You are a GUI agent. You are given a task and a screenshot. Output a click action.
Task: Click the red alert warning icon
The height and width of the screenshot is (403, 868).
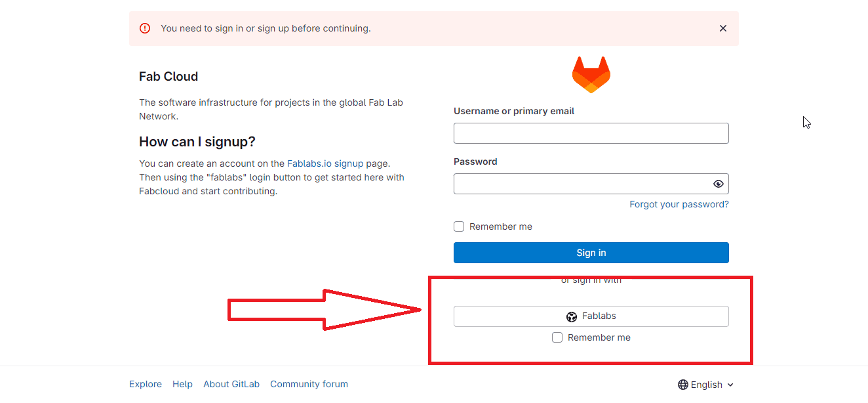tap(145, 28)
